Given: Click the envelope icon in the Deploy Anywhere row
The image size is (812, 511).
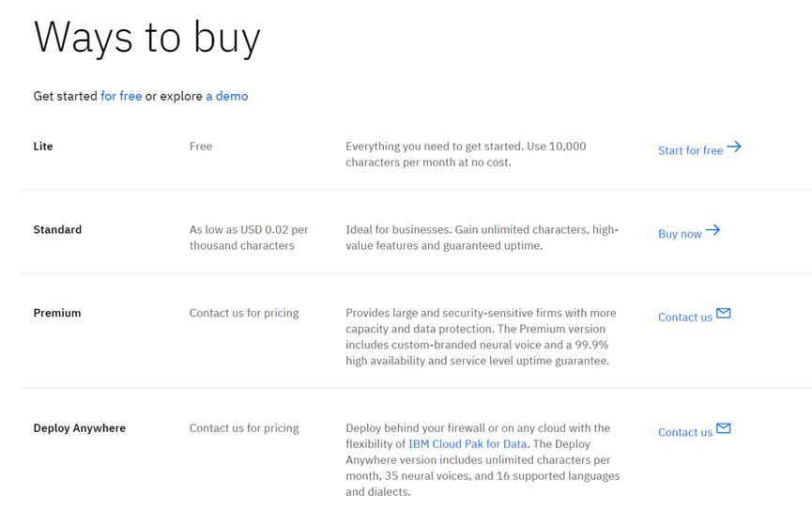Looking at the screenshot, I should point(724,429).
